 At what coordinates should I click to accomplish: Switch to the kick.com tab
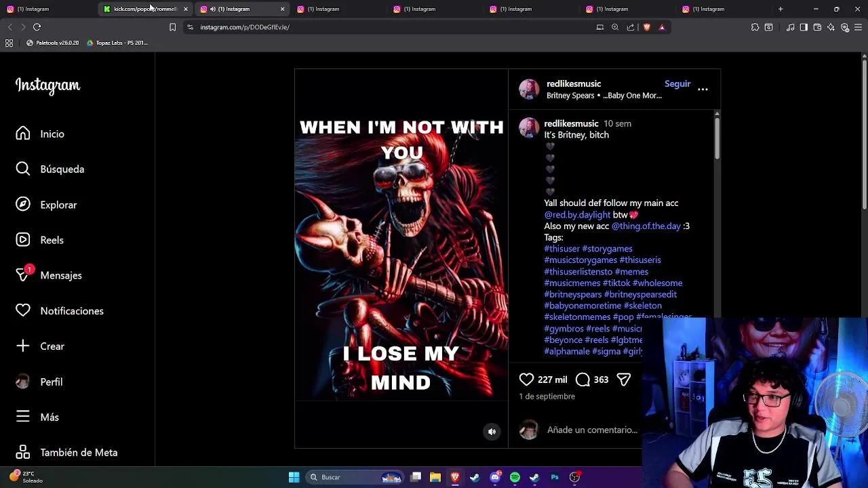(x=144, y=9)
